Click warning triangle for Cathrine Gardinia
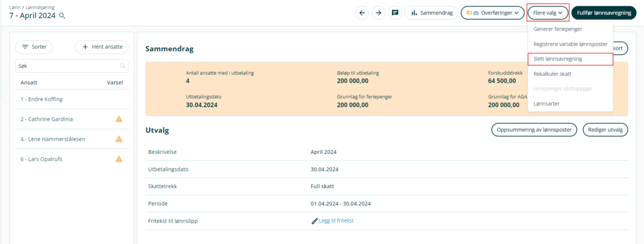The width and height of the screenshot is (644, 244). coord(119,119)
